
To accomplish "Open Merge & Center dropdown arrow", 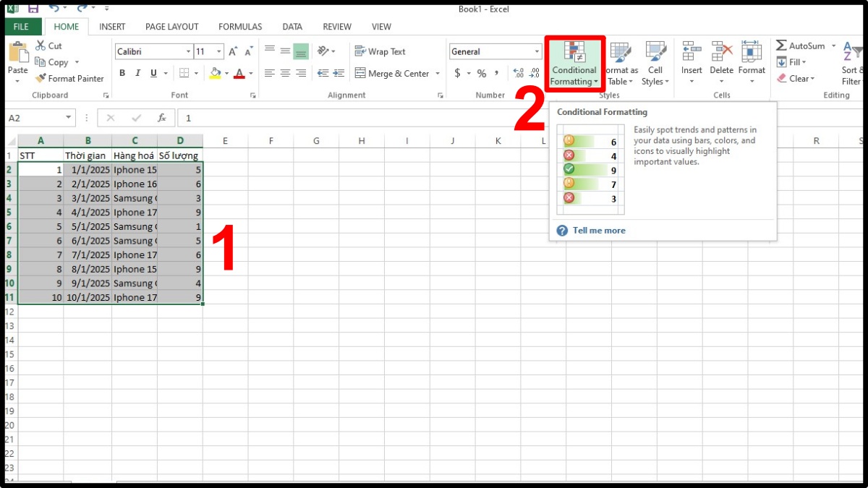I will click(438, 74).
